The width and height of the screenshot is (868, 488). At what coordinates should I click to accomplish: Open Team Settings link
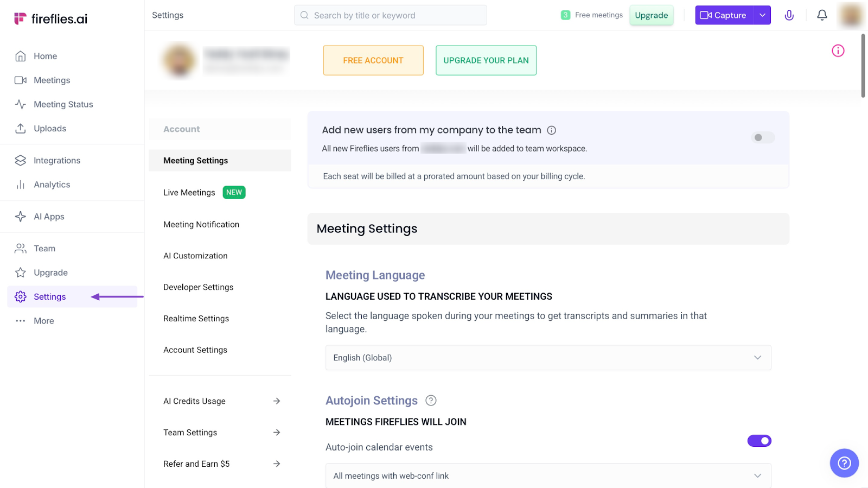pyautogui.click(x=190, y=433)
